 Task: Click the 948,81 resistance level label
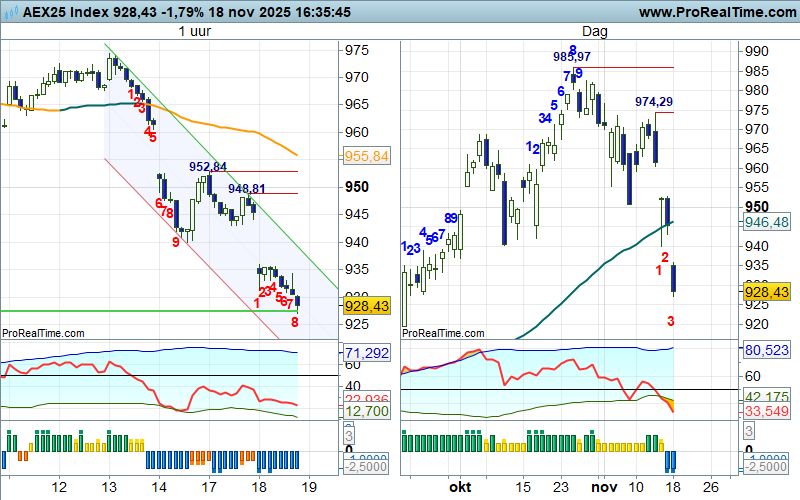pos(246,189)
